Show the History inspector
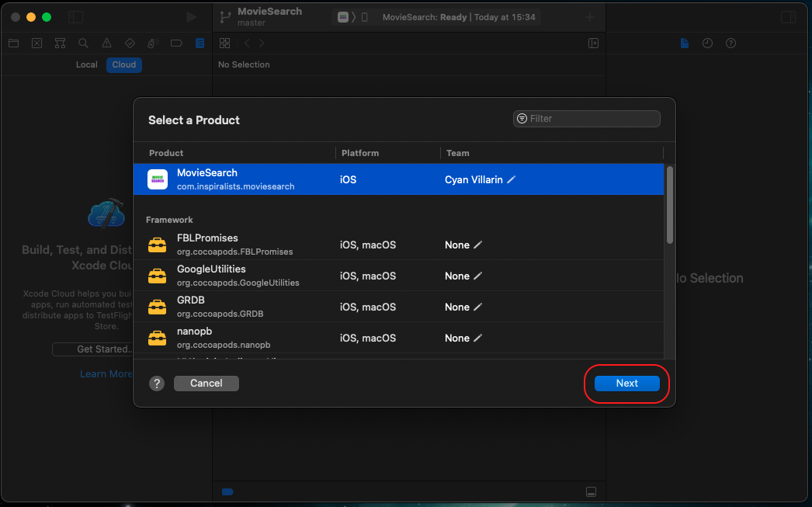 click(707, 43)
